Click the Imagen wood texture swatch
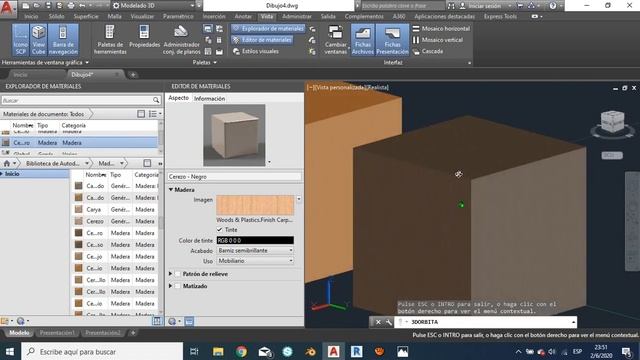Viewport: 640px width, 360px height. click(255, 205)
